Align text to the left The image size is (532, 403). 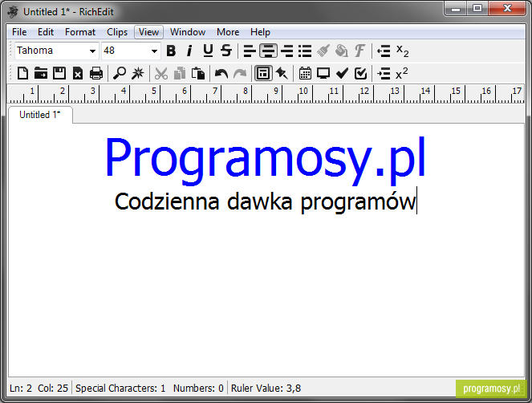[x=250, y=51]
